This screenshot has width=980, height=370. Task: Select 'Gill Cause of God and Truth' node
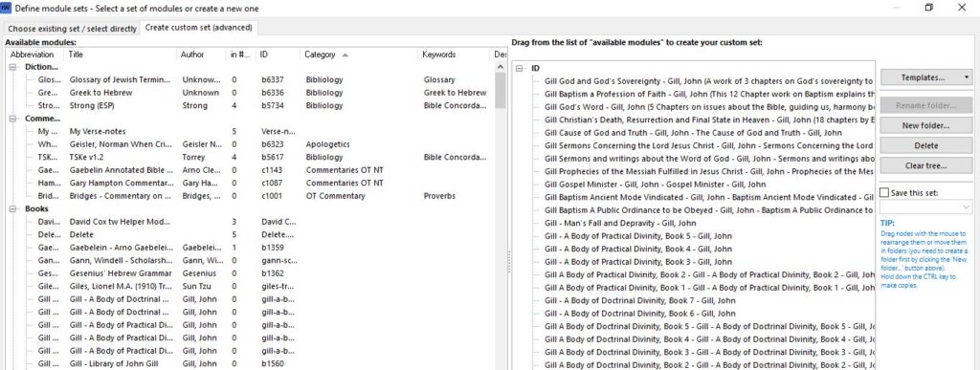(693, 133)
